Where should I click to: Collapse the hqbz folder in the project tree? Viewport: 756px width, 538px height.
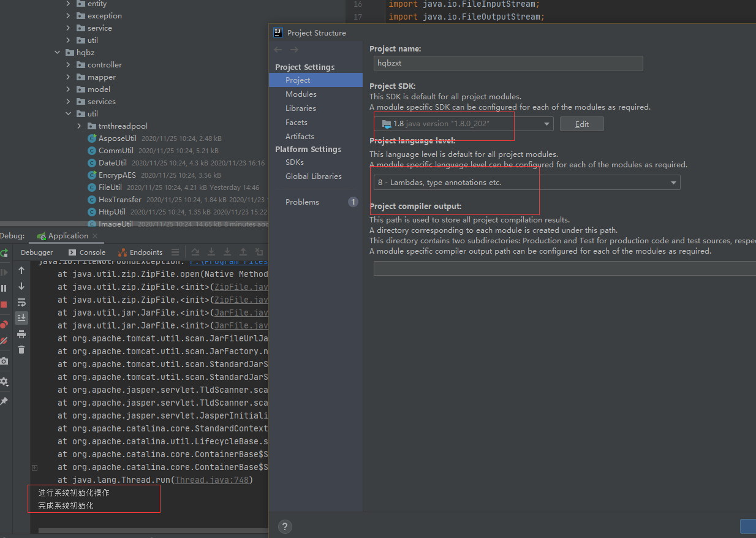57,52
